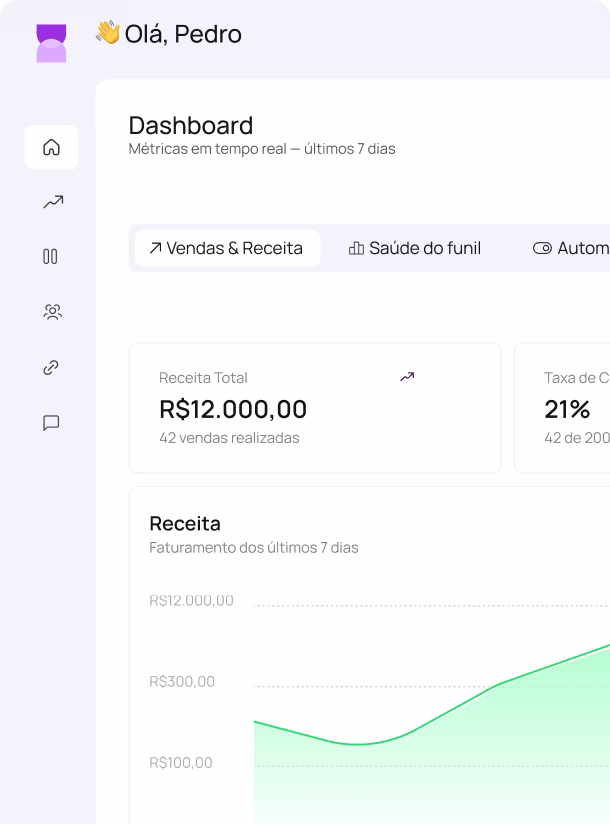610x824 pixels.
Task: Click the 'Olá, Pedro' greeting
Action: [183, 34]
